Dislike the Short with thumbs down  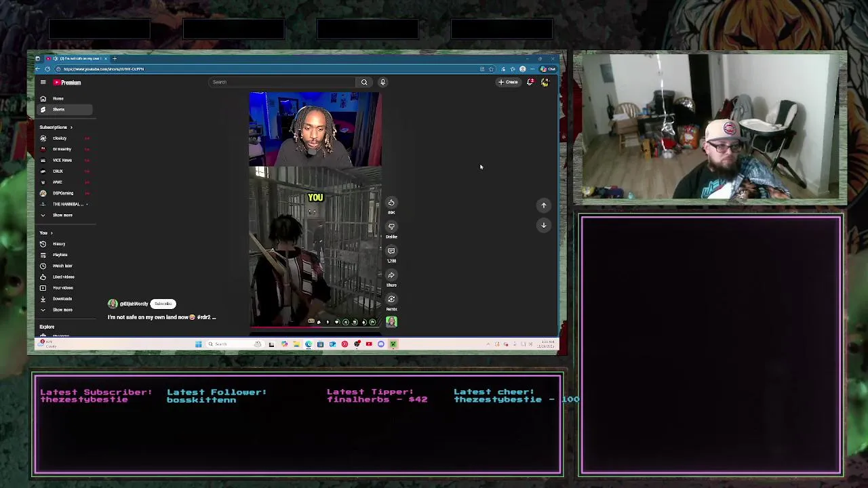[x=391, y=226]
